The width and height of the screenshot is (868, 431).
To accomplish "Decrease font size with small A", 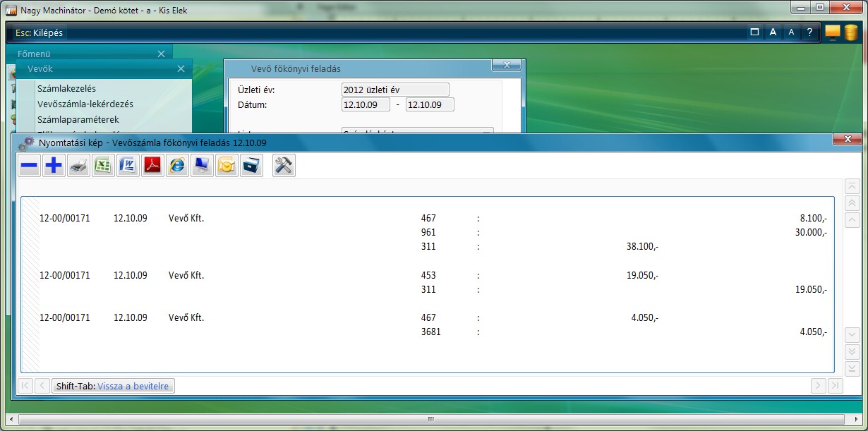I will tap(791, 32).
